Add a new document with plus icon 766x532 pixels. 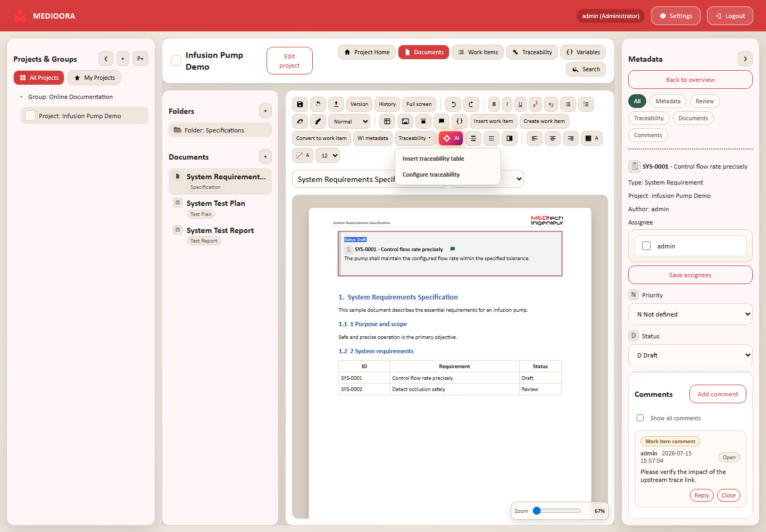(x=265, y=156)
